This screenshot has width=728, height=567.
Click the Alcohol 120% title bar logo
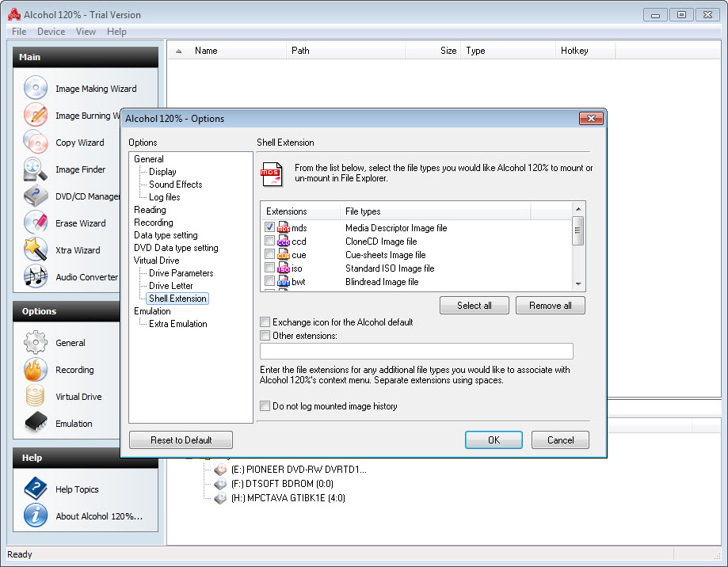14,14
